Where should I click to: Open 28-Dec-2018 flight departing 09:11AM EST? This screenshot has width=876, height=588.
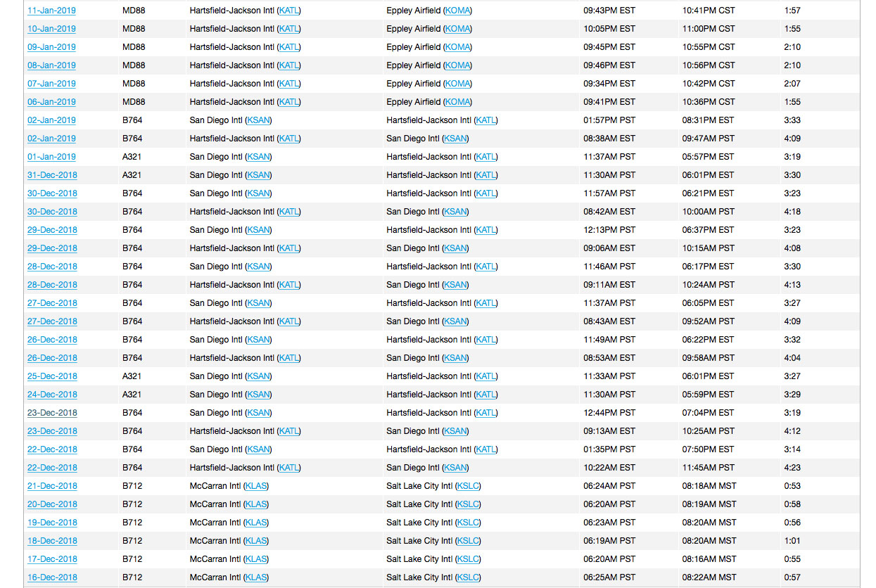52,285
